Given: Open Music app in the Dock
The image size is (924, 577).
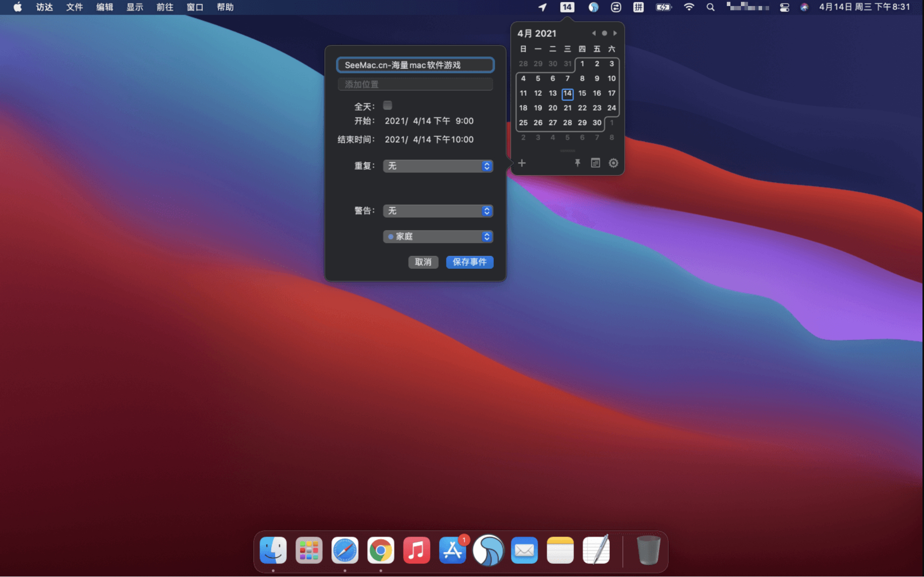Looking at the screenshot, I should [417, 550].
